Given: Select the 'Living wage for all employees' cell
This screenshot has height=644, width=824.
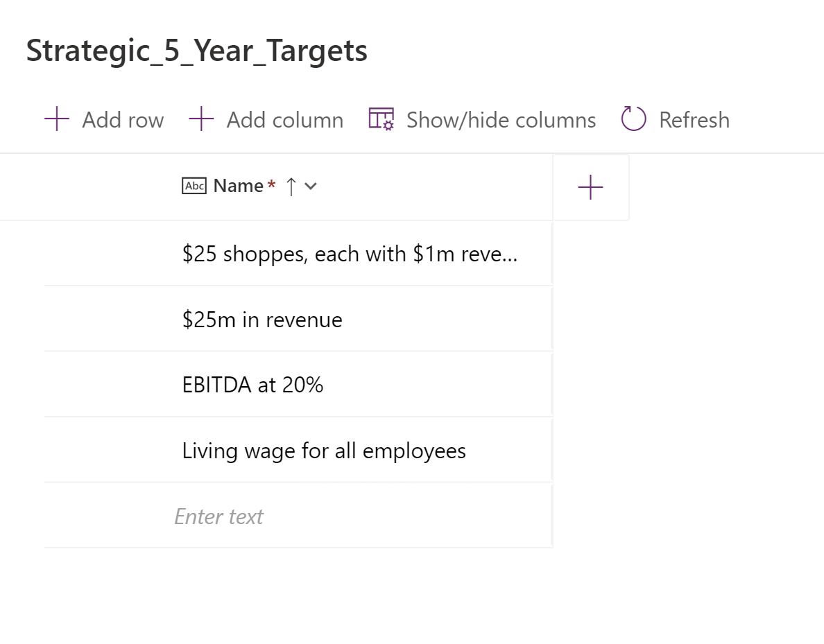Looking at the screenshot, I should click(x=324, y=451).
